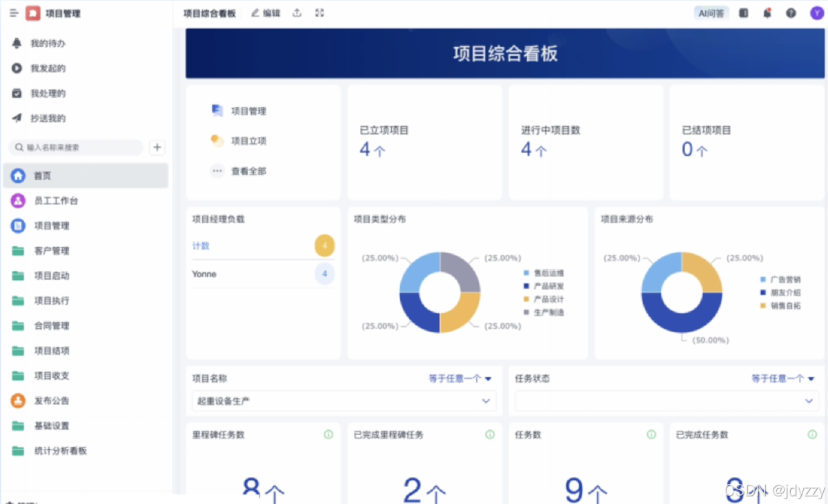The width and height of the screenshot is (828, 504).
Task: Click info icon on 任务数 card
Action: coord(651,434)
